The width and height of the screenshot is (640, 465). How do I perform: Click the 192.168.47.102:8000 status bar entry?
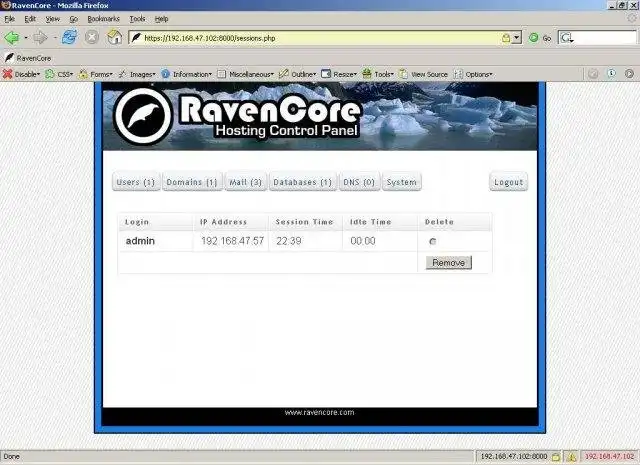[x=513, y=456]
